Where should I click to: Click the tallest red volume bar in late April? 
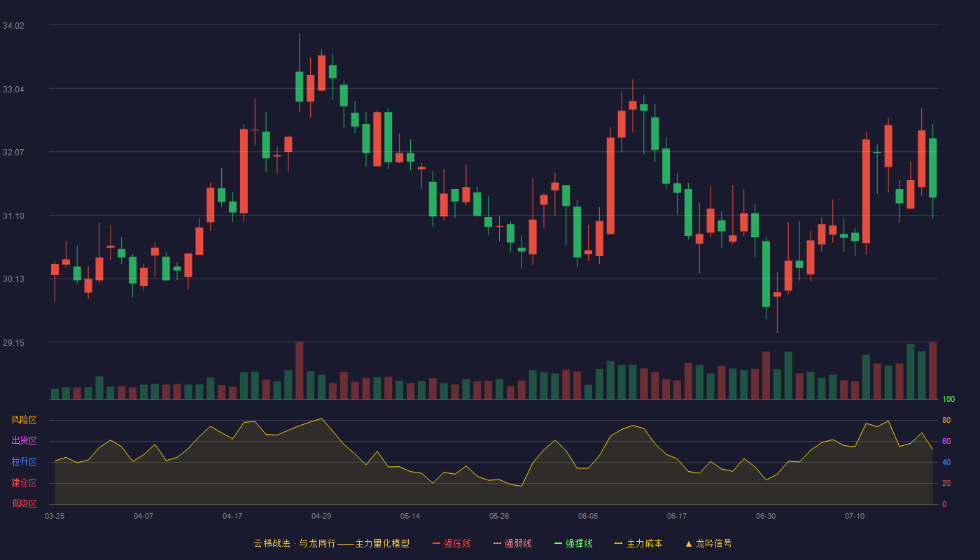pos(300,370)
